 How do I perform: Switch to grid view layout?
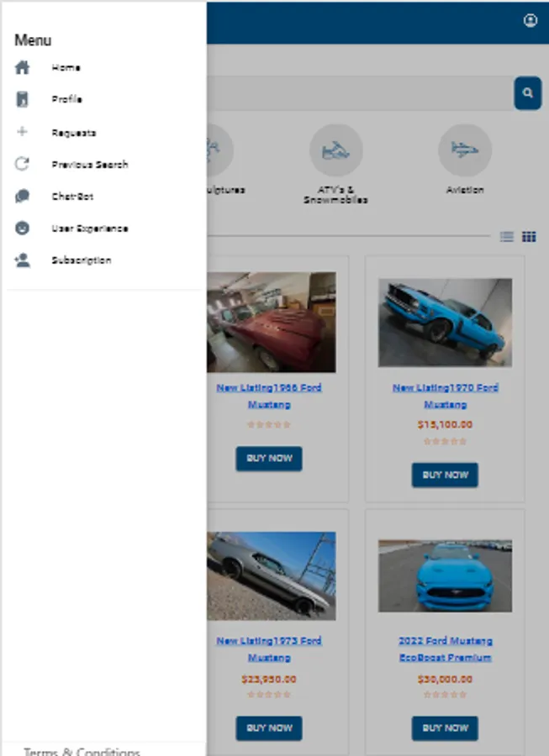529,236
